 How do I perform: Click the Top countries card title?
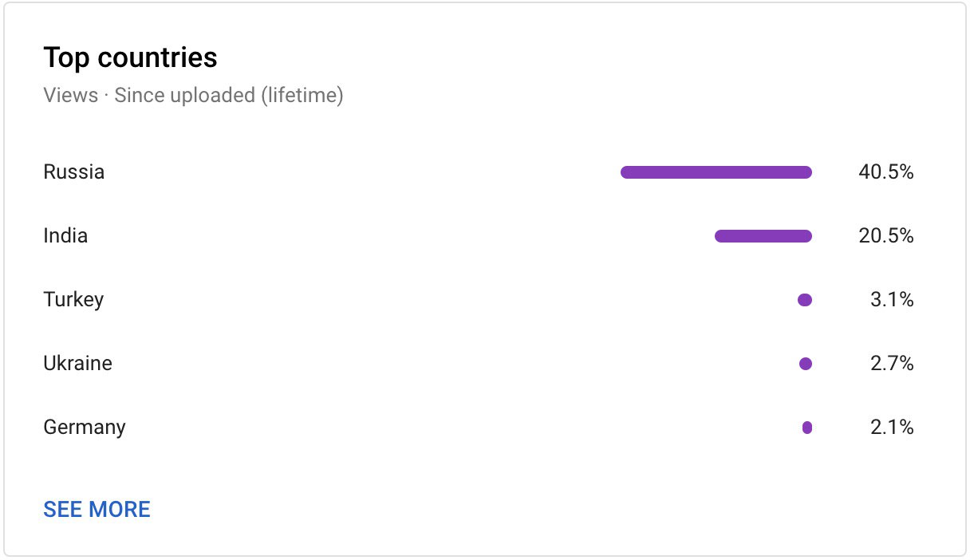coord(130,57)
